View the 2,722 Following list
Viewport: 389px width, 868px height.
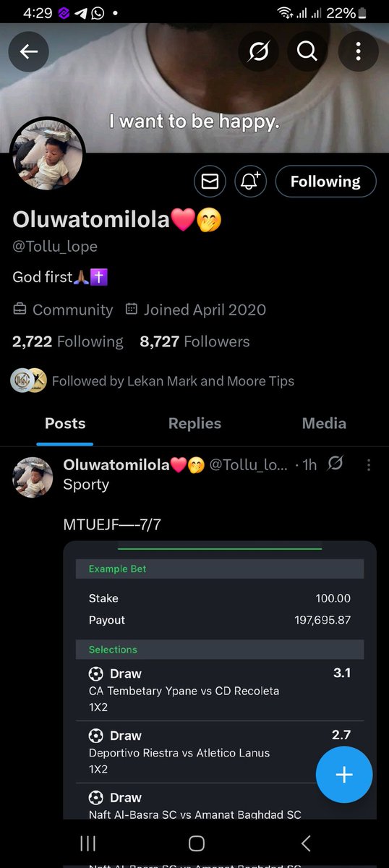(68, 341)
